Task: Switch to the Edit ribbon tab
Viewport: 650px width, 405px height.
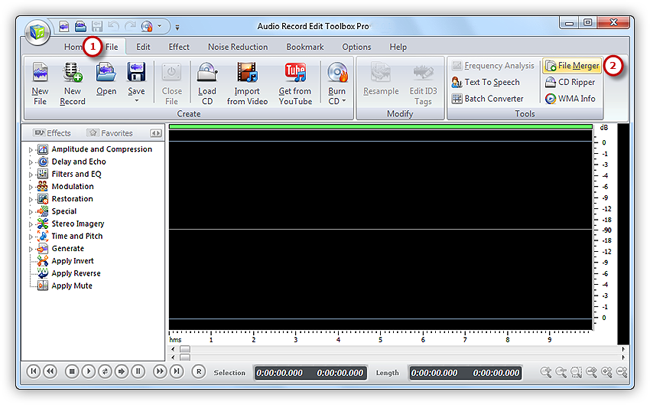Action: click(143, 47)
